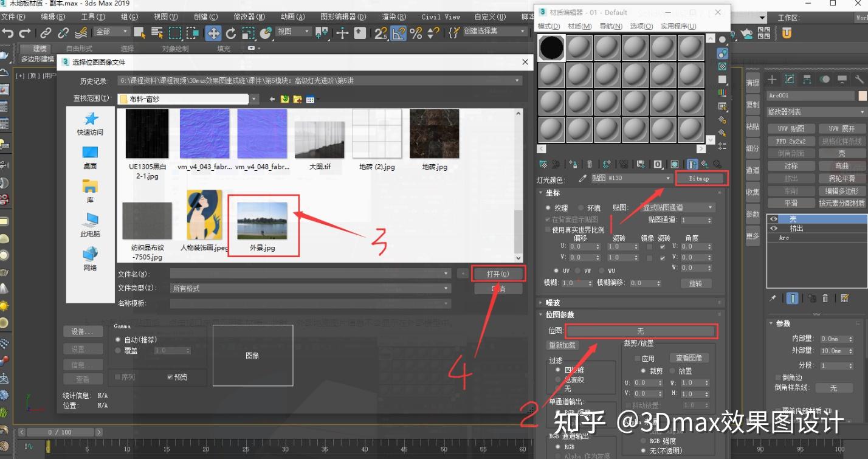The image size is (868, 459).
Task: Select the object selection arrow tool
Action: [x=139, y=33]
